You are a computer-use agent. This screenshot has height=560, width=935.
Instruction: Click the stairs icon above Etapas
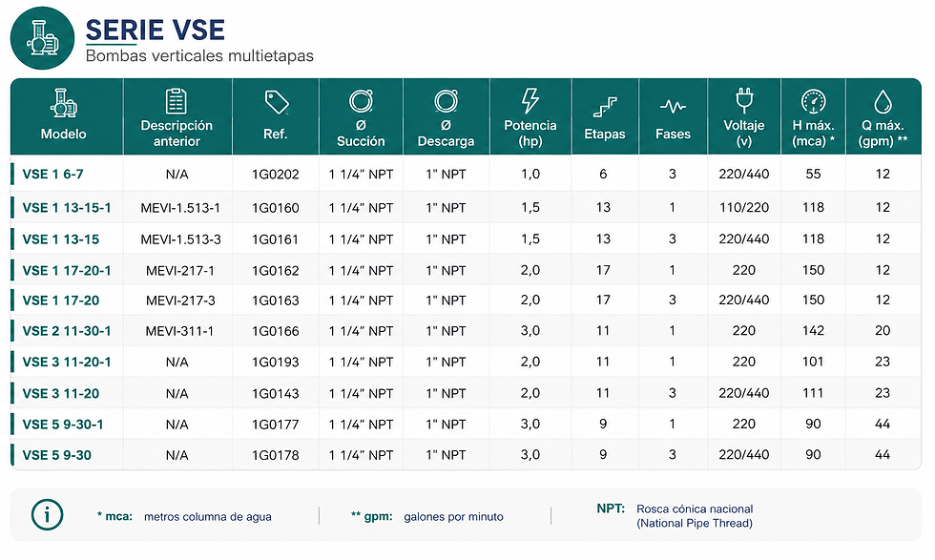605,108
